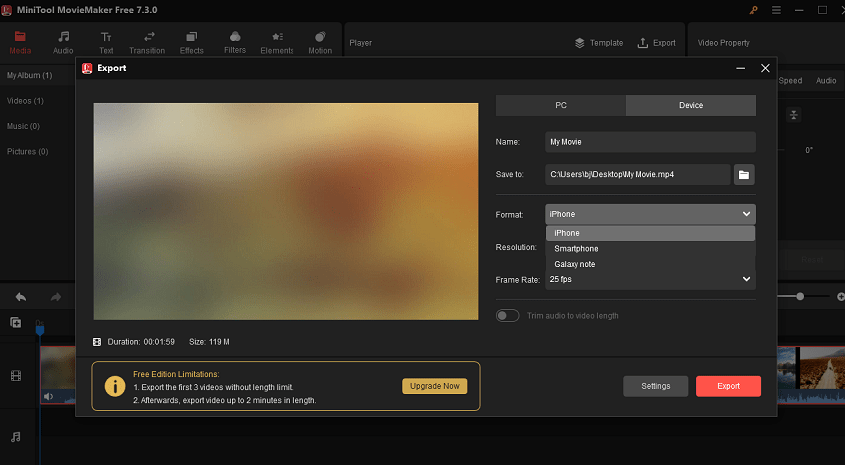Viewport: 845px width, 465px height.
Task: Open the Effects tab
Action: (191, 43)
